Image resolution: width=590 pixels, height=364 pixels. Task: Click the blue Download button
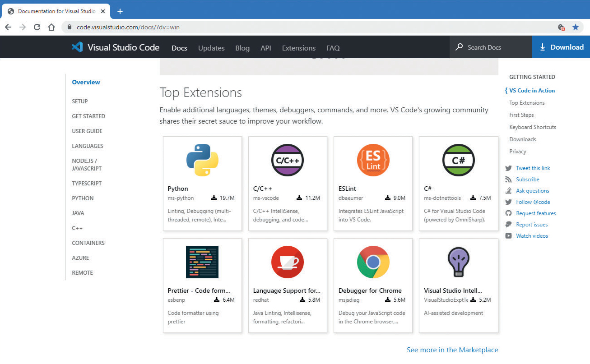(561, 47)
